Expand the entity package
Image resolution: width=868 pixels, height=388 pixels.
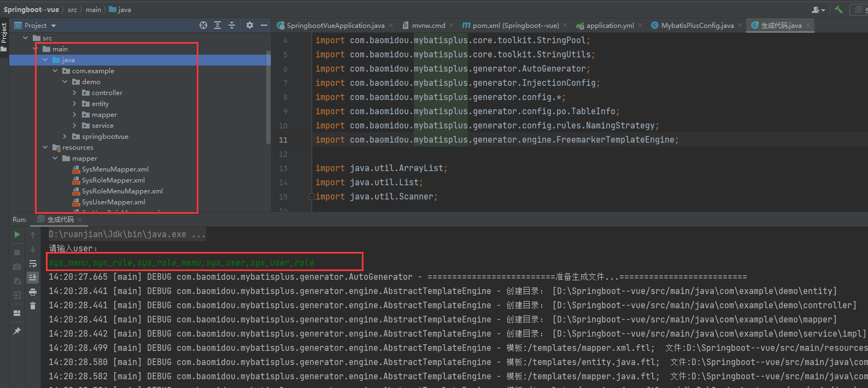click(74, 104)
